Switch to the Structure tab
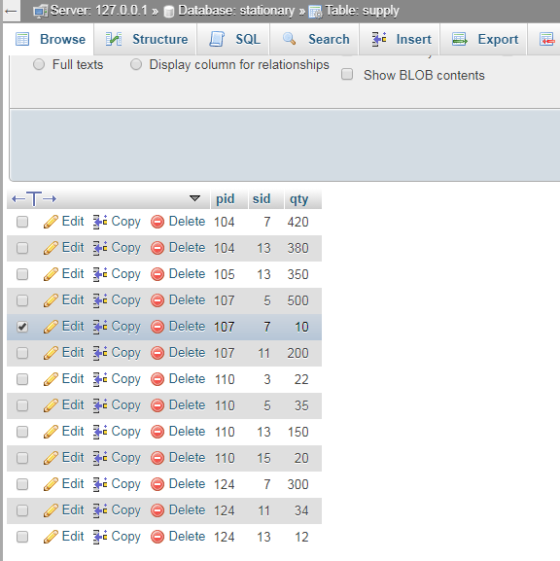The width and height of the screenshot is (560, 561). coord(146,39)
